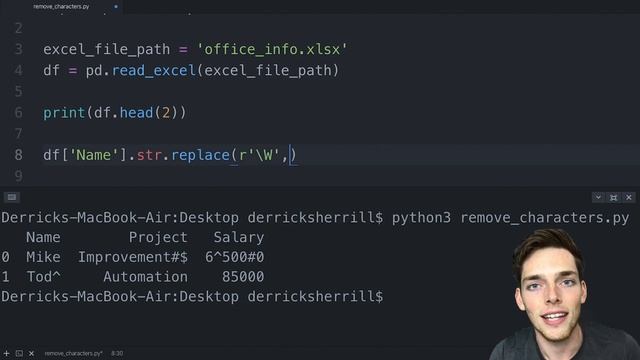Click the Salary column header in the terminal output
The height and width of the screenshot is (360, 640).
point(239,238)
